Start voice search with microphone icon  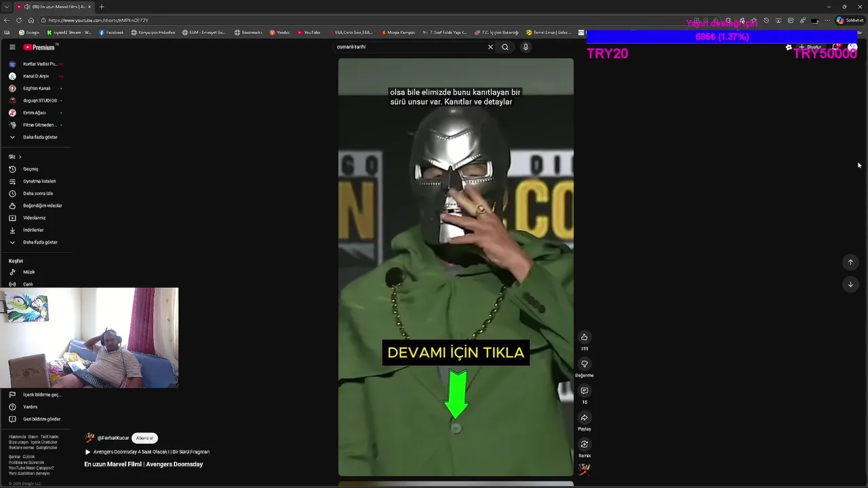[x=526, y=47]
